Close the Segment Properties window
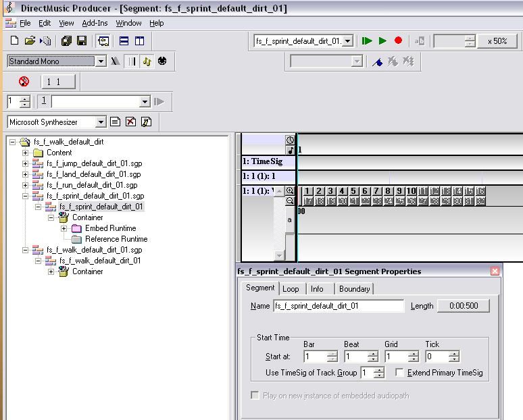Image resolution: width=523 pixels, height=420 pixels. 495,271
